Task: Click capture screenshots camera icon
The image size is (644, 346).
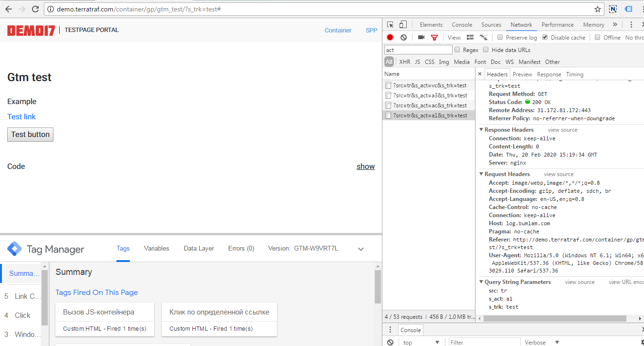Action: (x=421, y=37)
